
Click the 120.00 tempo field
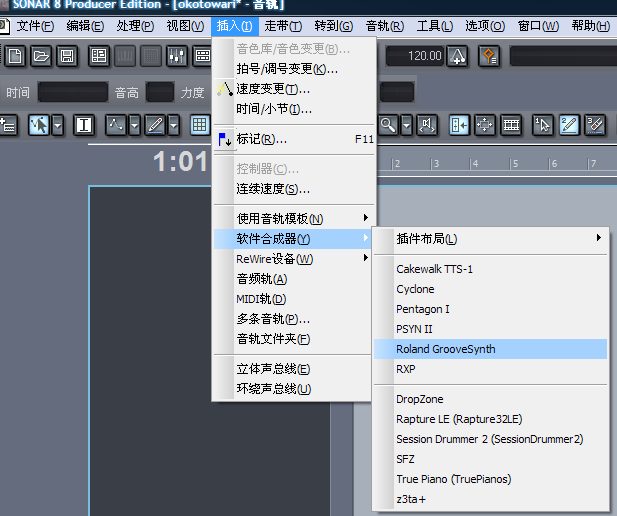click(415, 56)
